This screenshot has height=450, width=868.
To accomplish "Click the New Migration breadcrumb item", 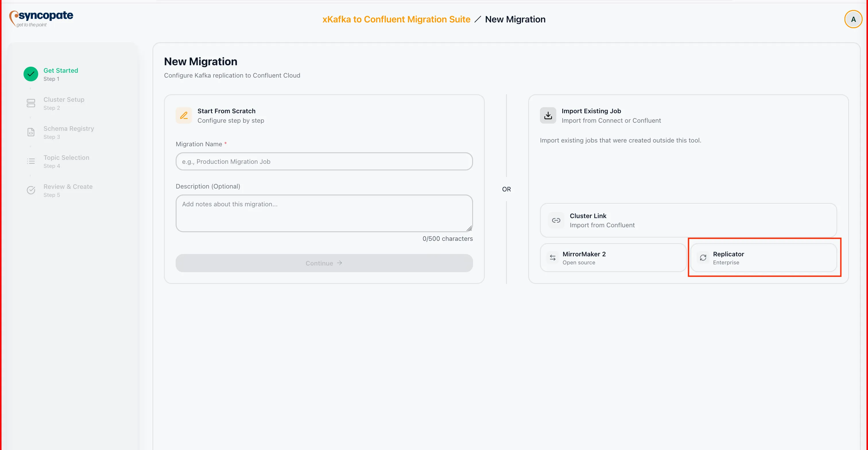I will 515,19.
